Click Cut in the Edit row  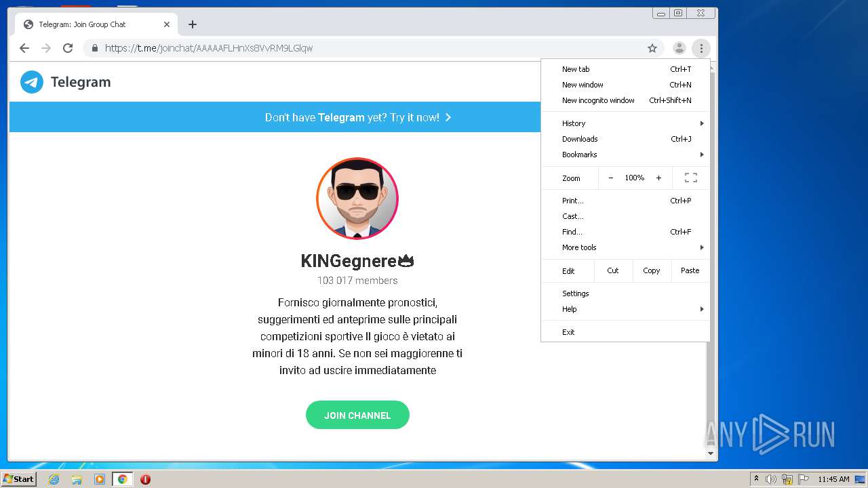point(613,270)
